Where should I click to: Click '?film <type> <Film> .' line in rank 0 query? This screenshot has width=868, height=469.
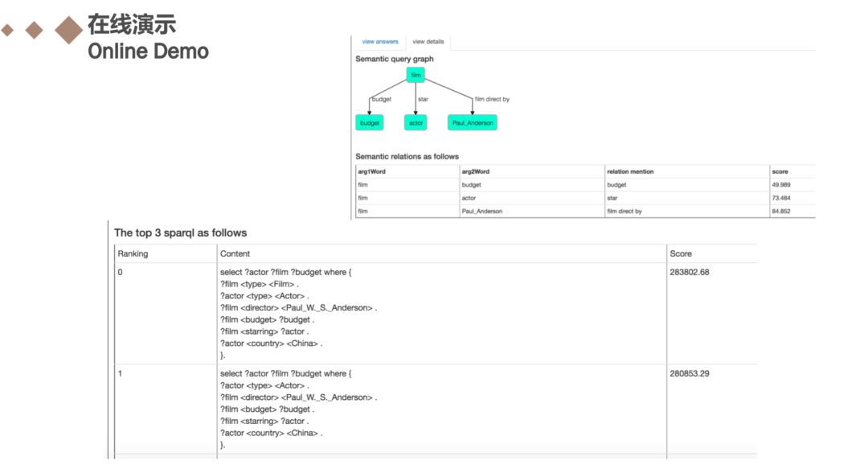pos(260,285)
